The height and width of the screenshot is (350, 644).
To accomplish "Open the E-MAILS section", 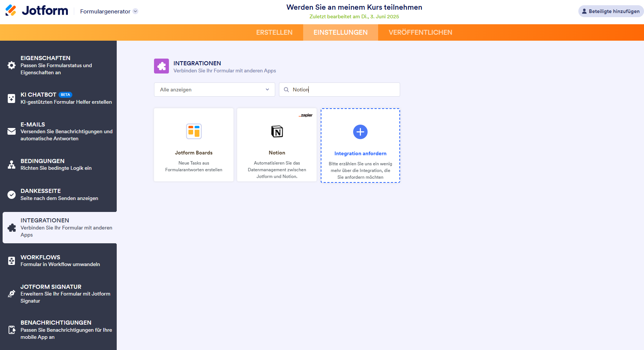I will point(59,131).
